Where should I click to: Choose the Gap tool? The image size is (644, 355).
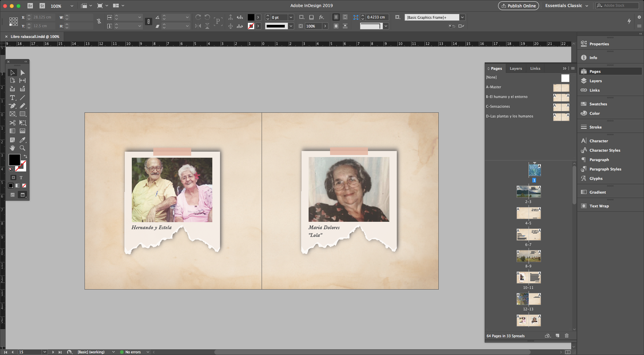[x=22, y=81]
